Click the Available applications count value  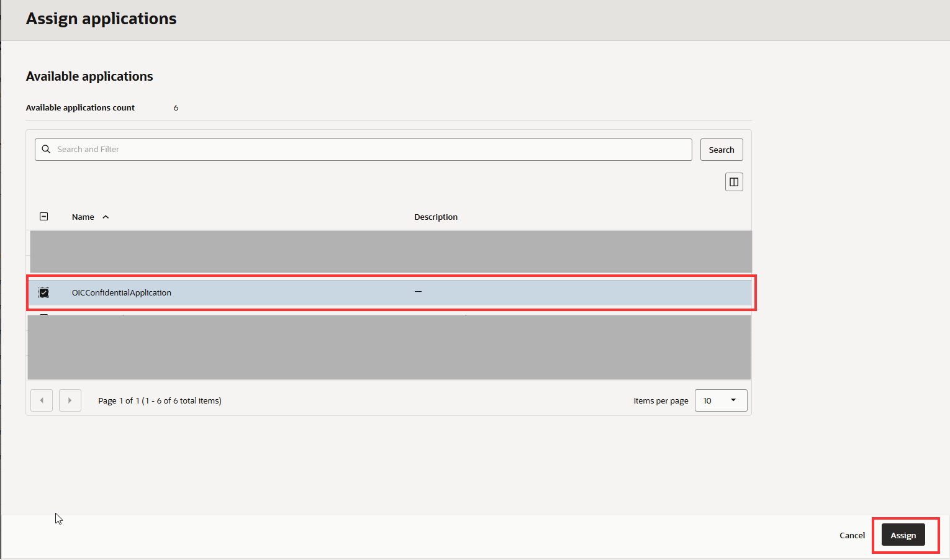176,107
